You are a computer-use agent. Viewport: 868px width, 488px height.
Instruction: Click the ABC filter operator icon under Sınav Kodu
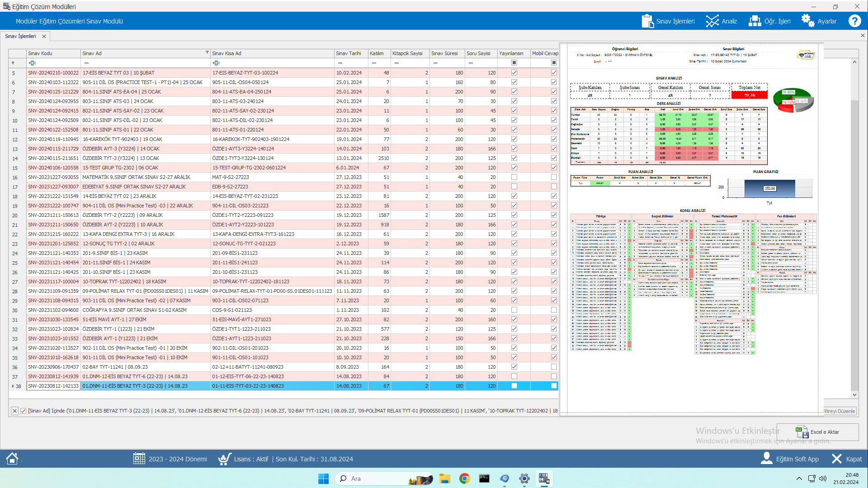point(32,63)
